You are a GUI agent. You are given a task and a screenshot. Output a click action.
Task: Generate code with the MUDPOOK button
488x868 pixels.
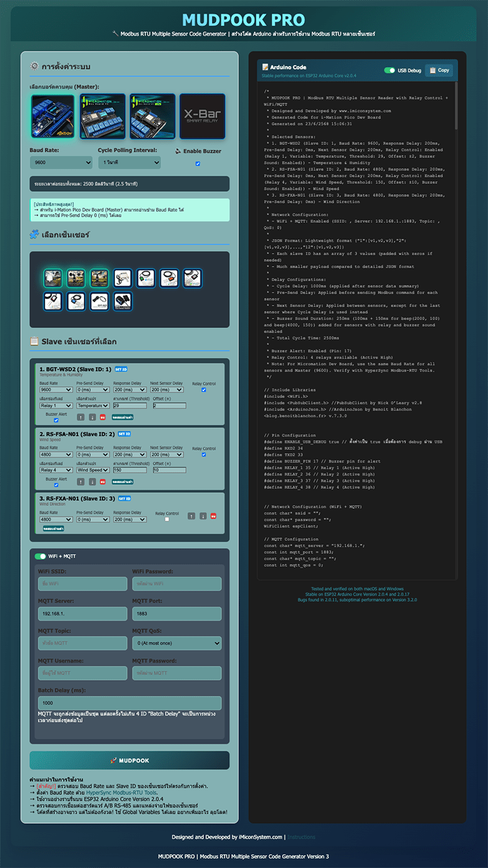(130, 760)
